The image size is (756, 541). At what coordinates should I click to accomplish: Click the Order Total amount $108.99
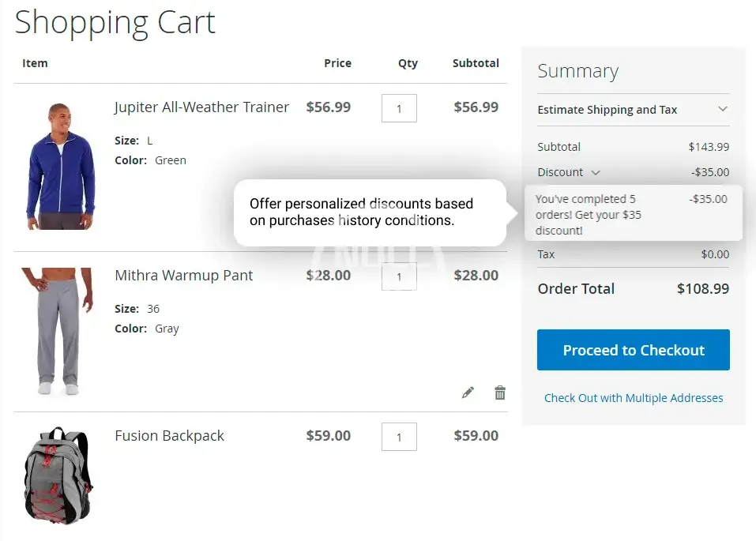(702, 289)
